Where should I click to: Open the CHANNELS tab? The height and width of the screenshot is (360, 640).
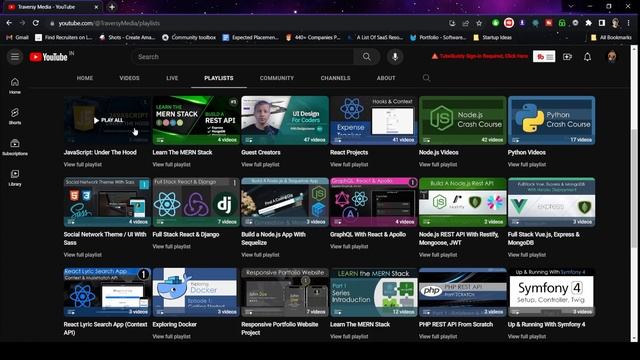click(336, 78)
